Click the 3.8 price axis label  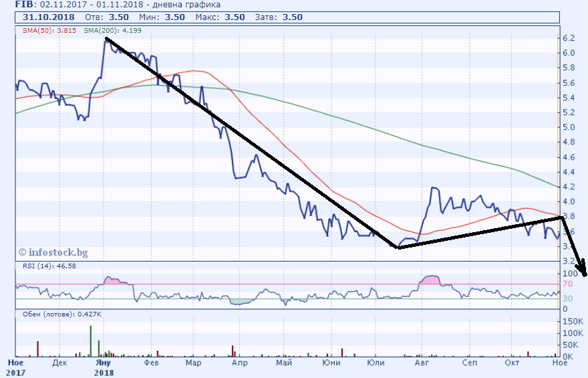[x=569, y=217]
